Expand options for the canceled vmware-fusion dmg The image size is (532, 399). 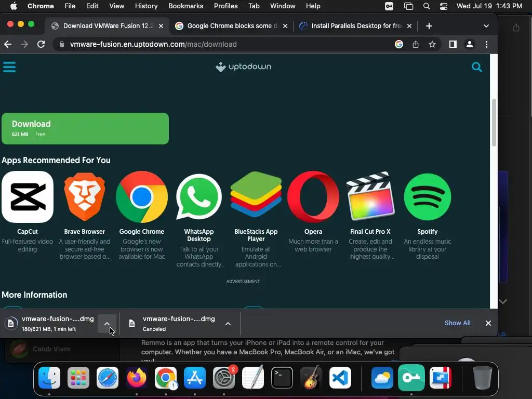point(228,323)
